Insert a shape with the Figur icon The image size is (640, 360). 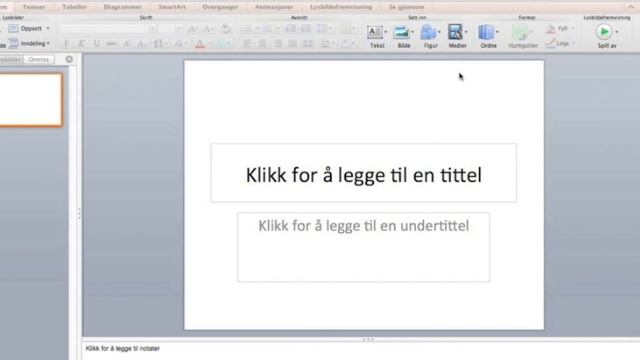click(429, 32)
